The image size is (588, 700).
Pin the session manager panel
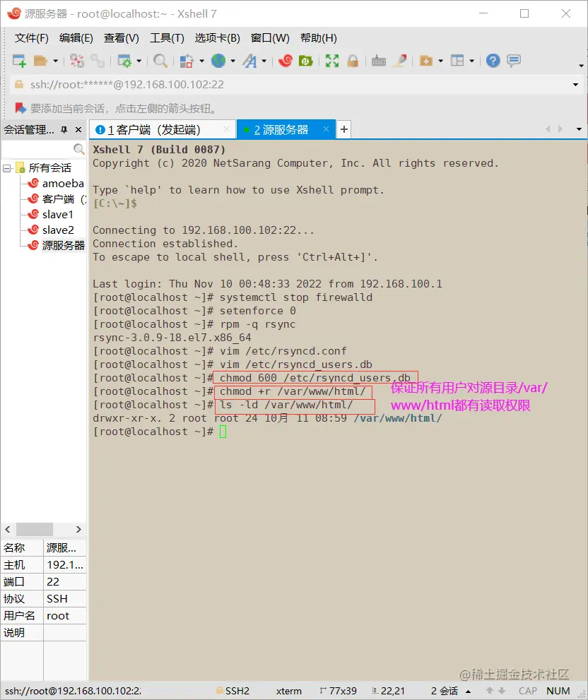(x=64, y=129)
